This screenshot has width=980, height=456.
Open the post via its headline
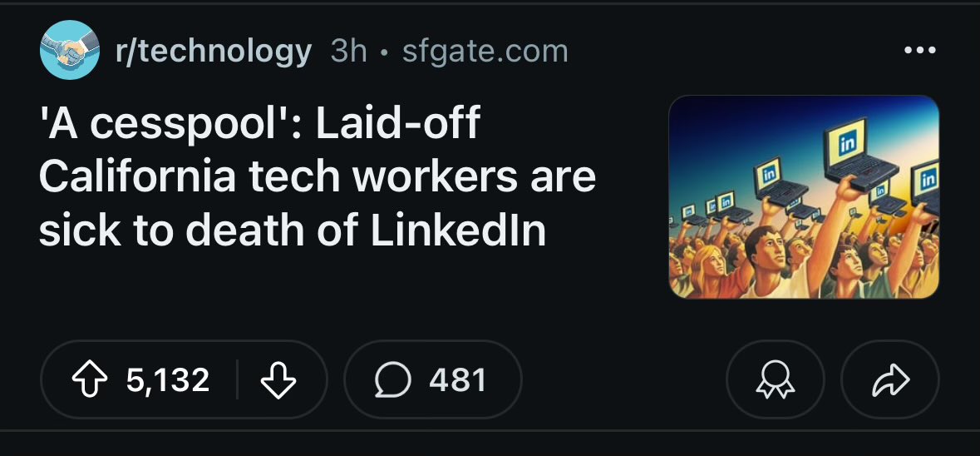click(316, 178)
